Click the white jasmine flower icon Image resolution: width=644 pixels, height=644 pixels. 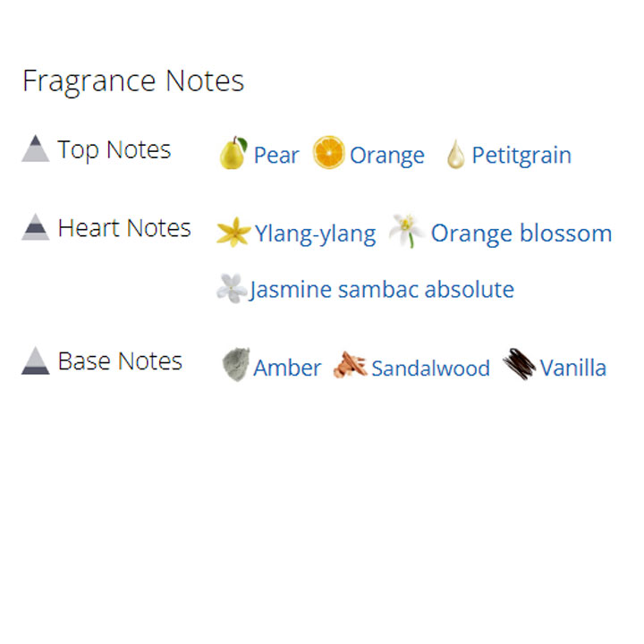[232, 288]
